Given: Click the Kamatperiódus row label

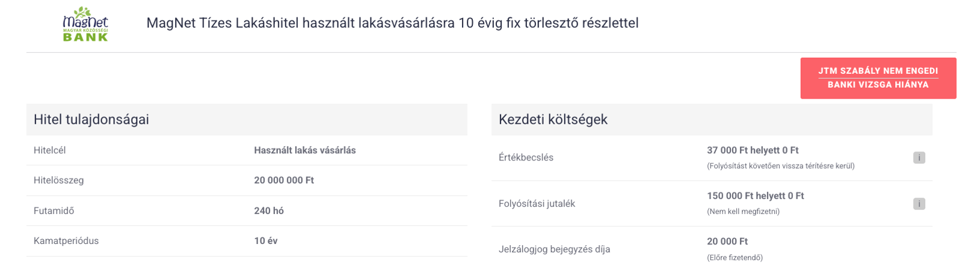Looking at the screenshot, I should [x=66, y=241].
